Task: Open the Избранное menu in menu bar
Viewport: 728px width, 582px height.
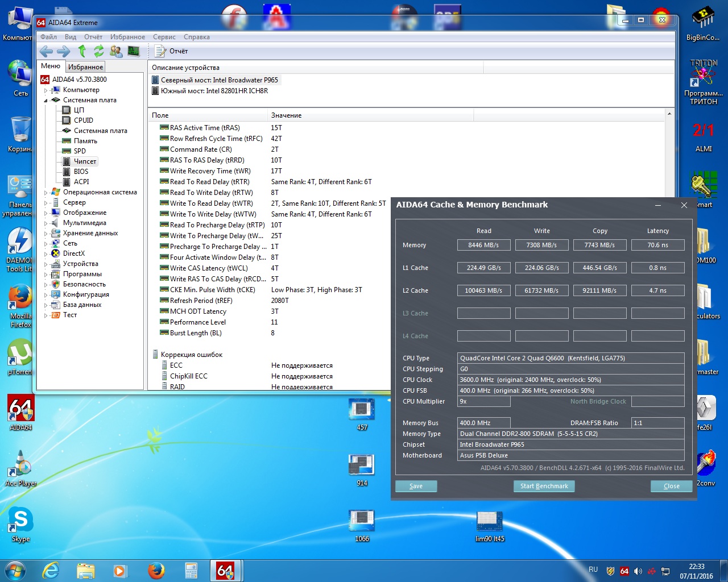Action: 127,37
